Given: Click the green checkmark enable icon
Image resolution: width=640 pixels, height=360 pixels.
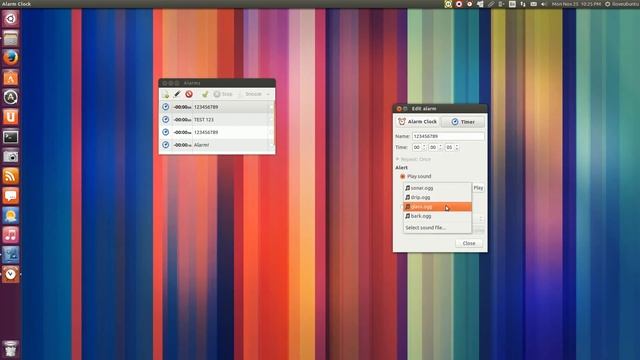Looking at the screenshot, I should click(205, 94).
